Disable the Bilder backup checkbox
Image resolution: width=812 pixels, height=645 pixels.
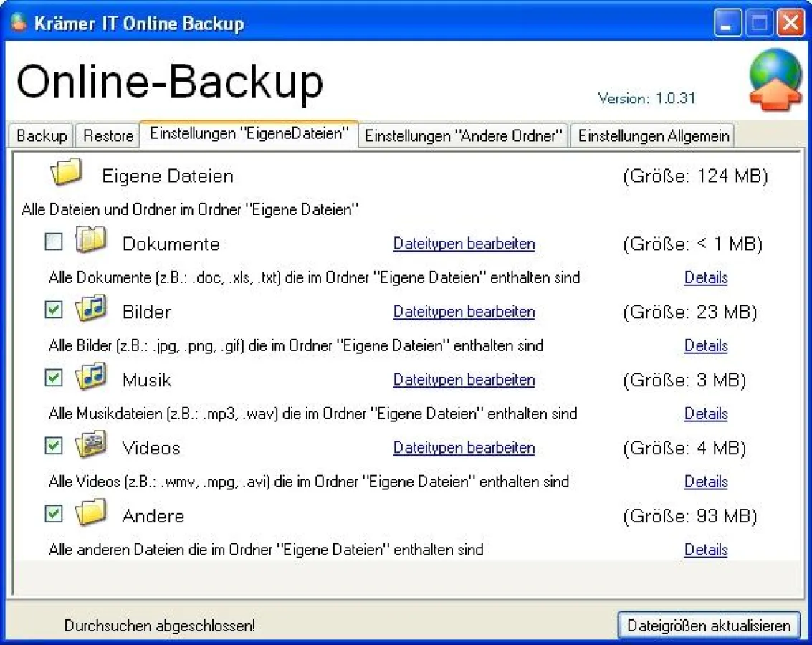53,310
